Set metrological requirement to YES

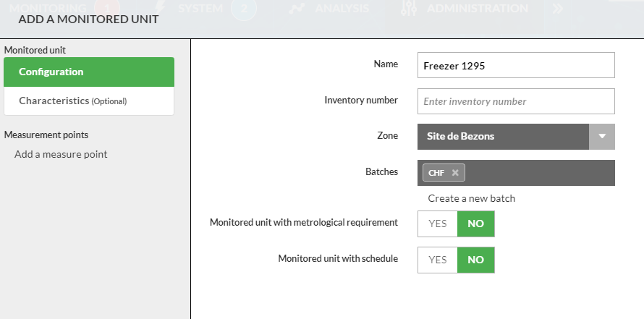click(x=437, y=224)
